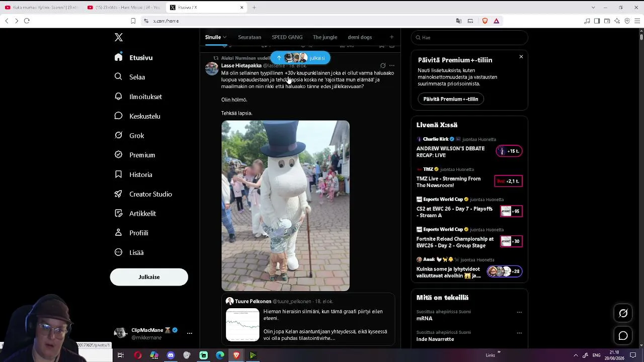Show hidden system tray icons chevron
644x362 pixels.
(x=576, y=355)
